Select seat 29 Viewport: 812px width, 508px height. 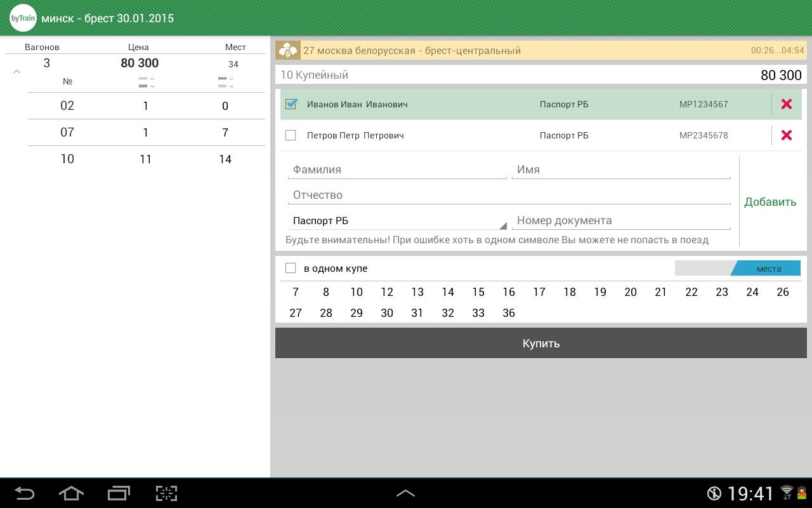357,313
